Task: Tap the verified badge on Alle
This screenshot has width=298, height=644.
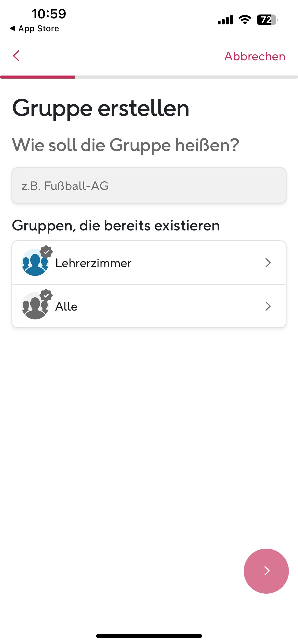Action: point(46,295)
